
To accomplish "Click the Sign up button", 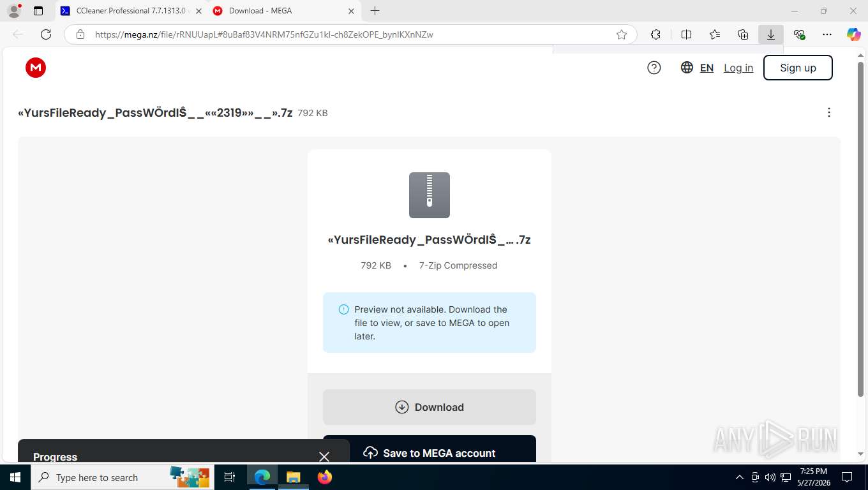I will tap(798, 68).
